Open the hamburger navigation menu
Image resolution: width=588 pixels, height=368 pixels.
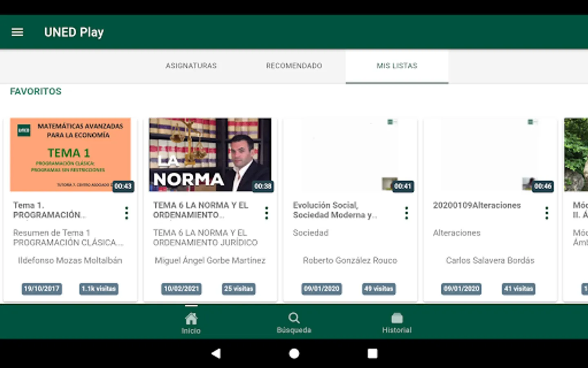[x=17, y=32]
